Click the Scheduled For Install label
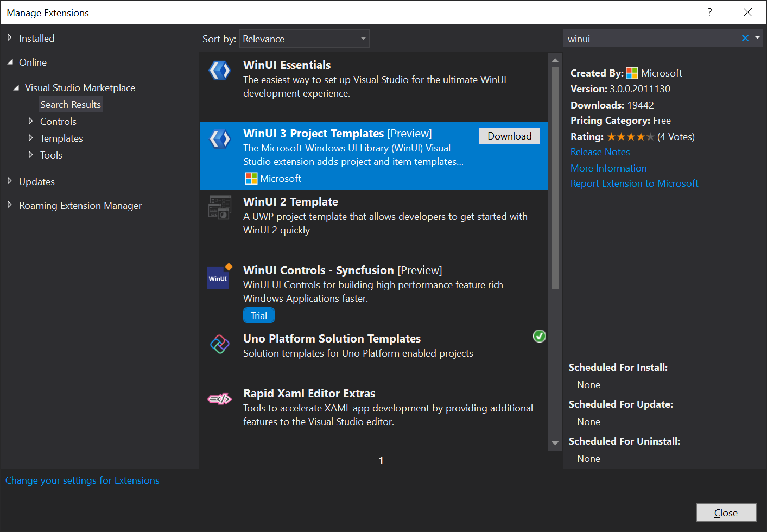The height and width of the screenshot is (532, 767). (x=618, y=368)
